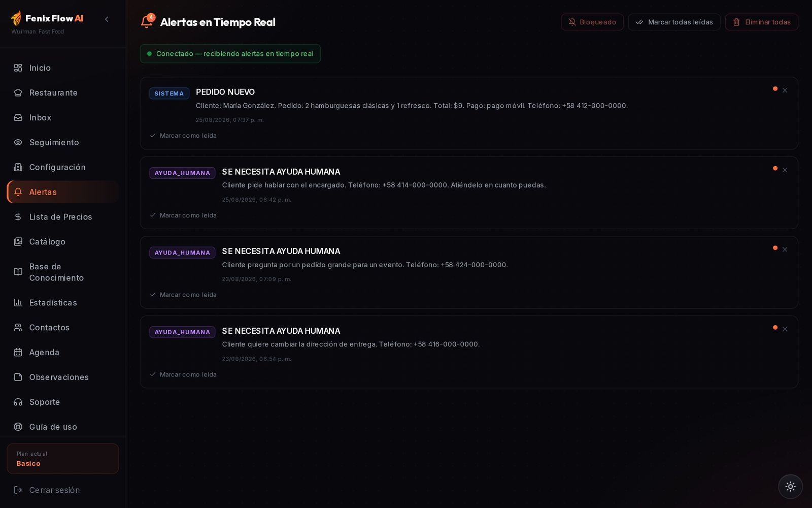This screenshot has height=508, width=812.
Task: Close the pedido grande para un evento alert
Action: (785, 249)
